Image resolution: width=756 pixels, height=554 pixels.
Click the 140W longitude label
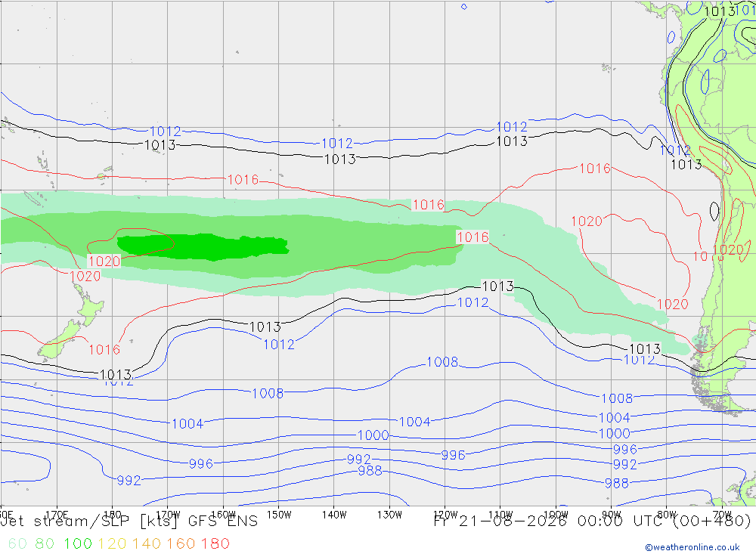point(334,515)
